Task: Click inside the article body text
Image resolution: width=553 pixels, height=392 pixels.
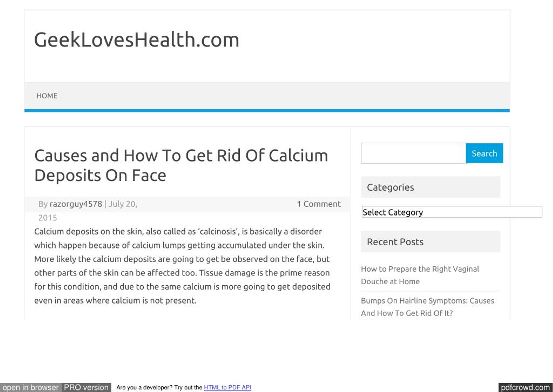Action: tap(181, 265)
